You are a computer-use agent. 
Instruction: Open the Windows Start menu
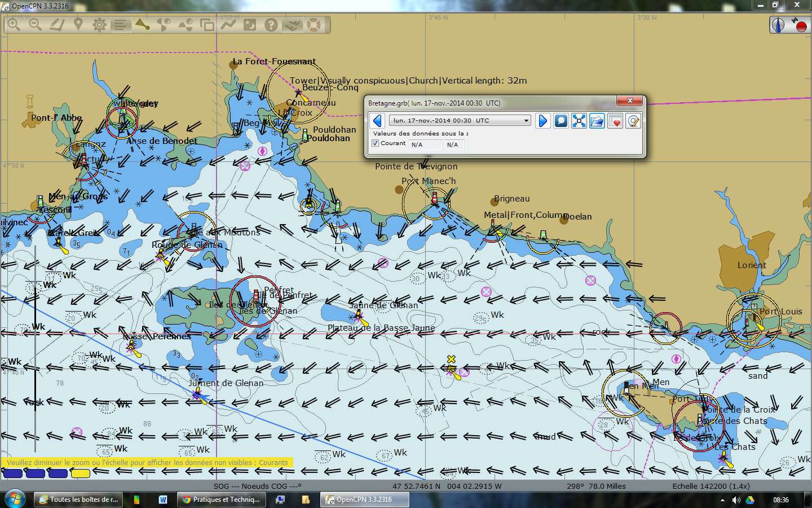[14, 500]
